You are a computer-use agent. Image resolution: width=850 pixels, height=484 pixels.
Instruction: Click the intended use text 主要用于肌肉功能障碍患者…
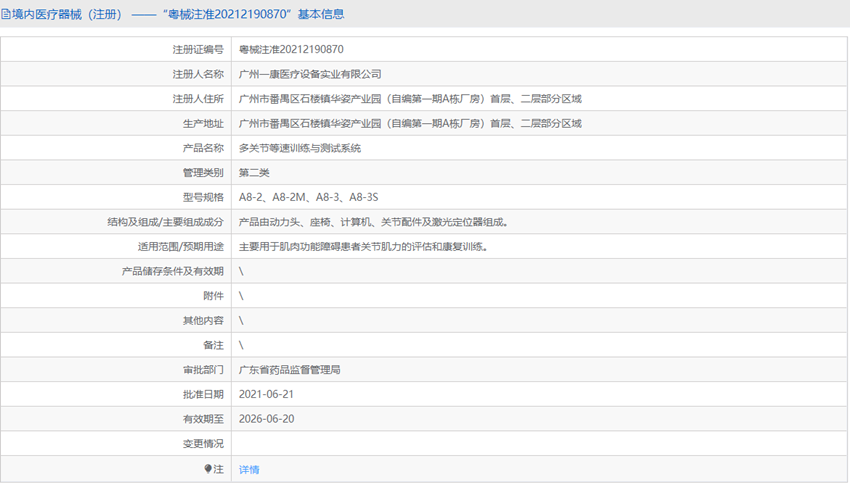tap(363, 247)
